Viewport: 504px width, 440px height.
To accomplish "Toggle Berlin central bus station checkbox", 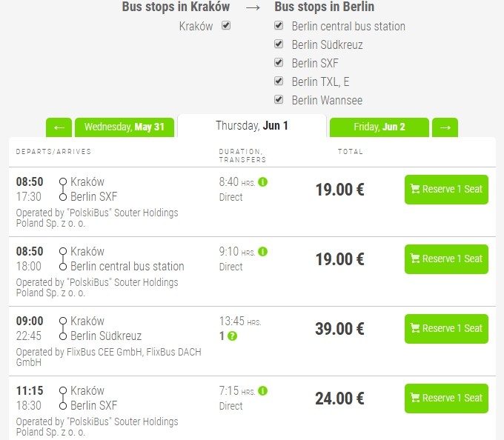I will [x=279, y=25].
